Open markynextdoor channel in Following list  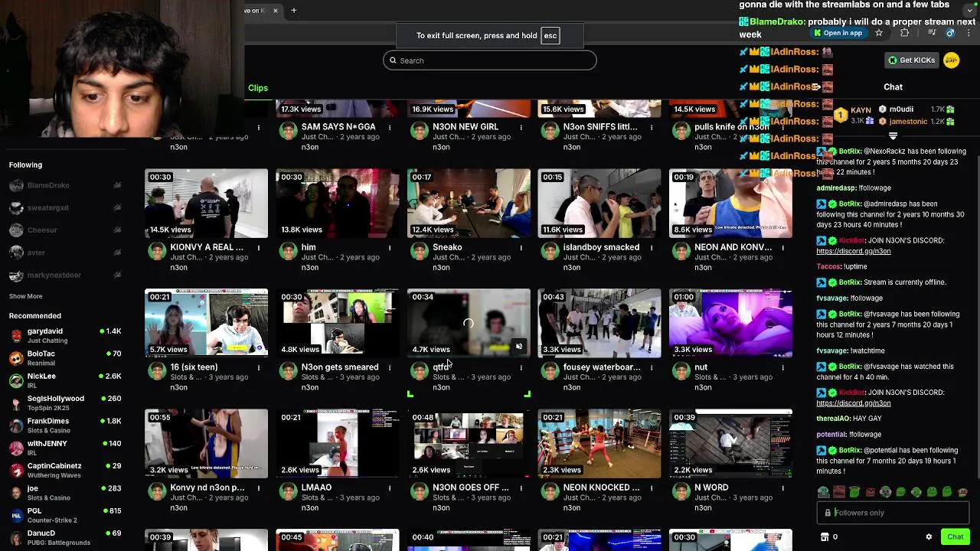tap(54, 275)
